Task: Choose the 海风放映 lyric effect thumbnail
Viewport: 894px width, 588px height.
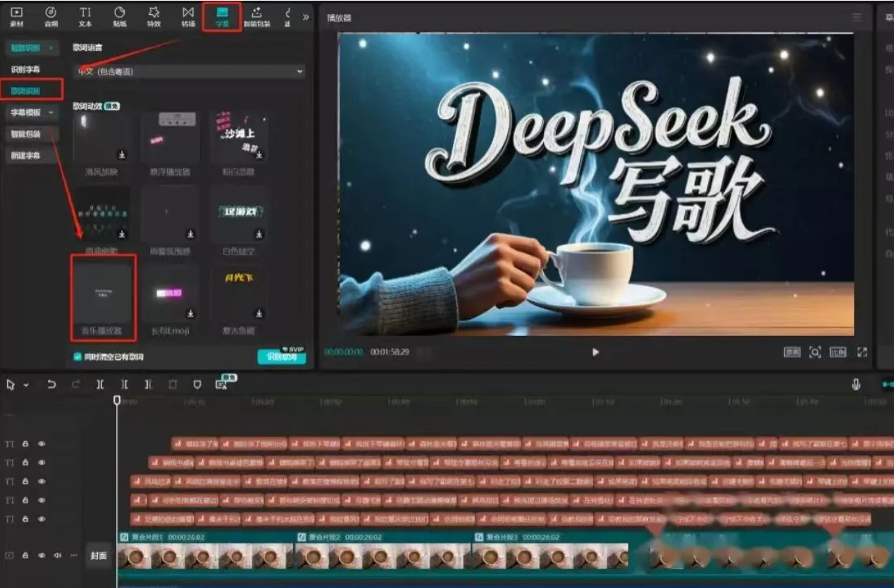Action: (x=101, y=137)
